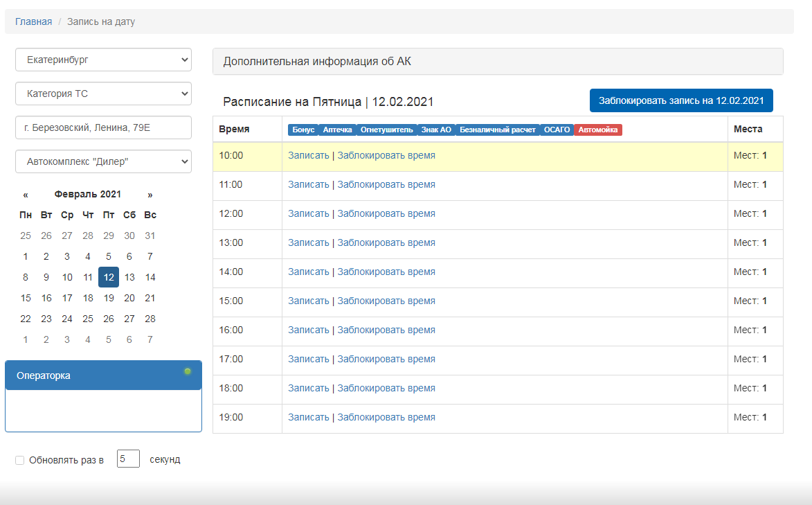This screenshot has width=812, height=505.
Task: Block the 14:00 time slot
Action: [386, 272]
